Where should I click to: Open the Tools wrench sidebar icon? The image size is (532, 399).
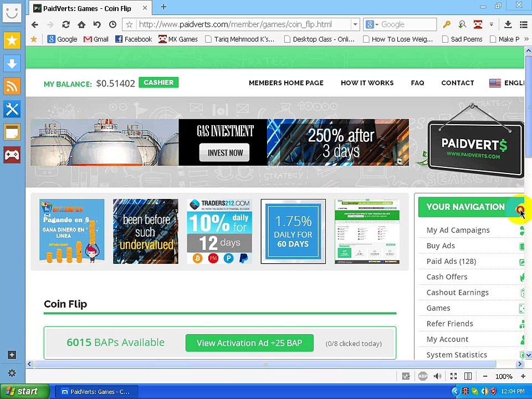point(12,109)
